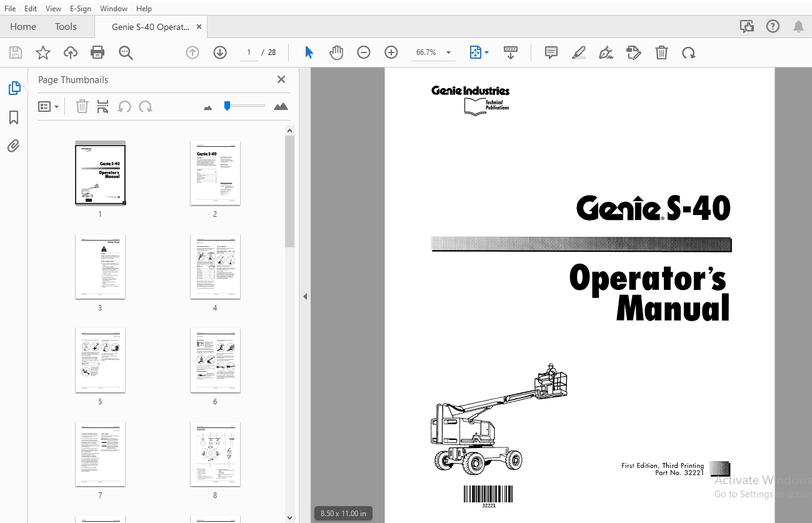Open the Find text magnifier tool
The height and width of the screenshot is (523, 812).
click(126, 52)
